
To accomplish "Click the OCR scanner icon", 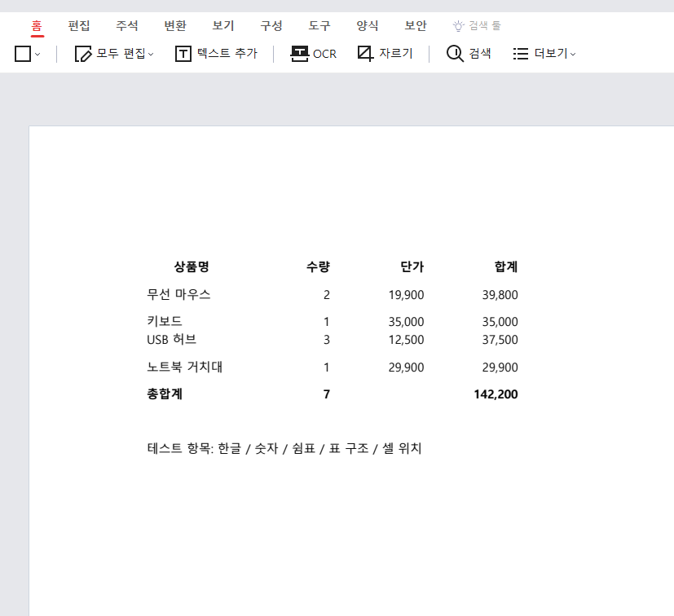I will coord(299,54).
